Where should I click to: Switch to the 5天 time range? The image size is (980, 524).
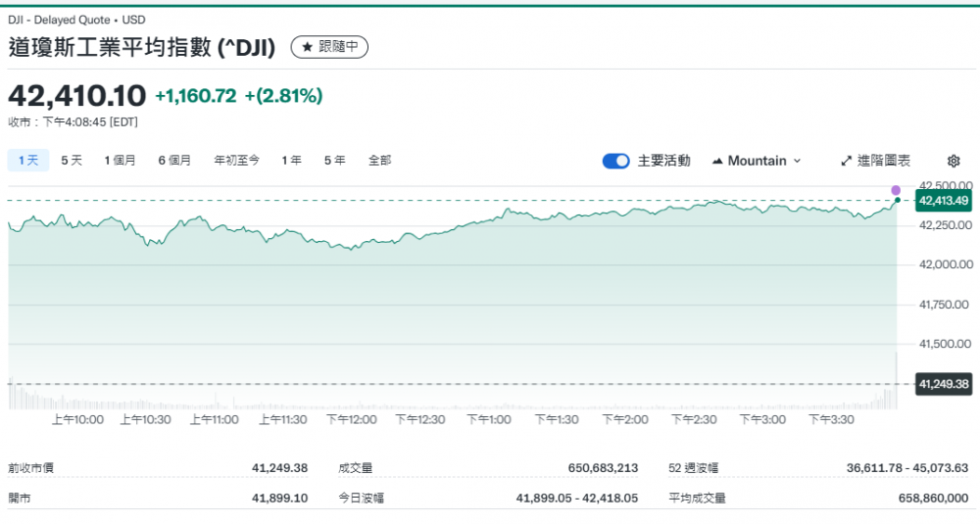pyautogui.click(x=72, y=160)
